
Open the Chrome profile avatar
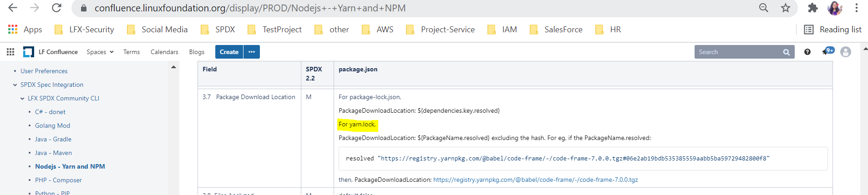tap(835, 8)
